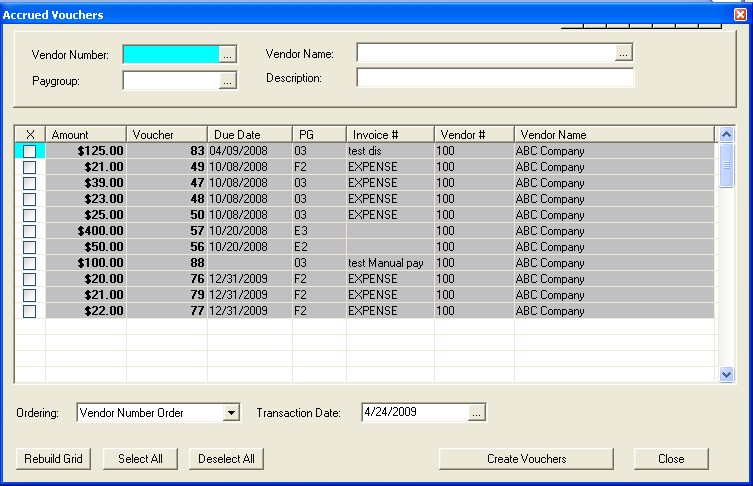This screenshot has height=486, width=753.
Task: Expand the Ordering dropdown list
Action: [x=232, y=412]
